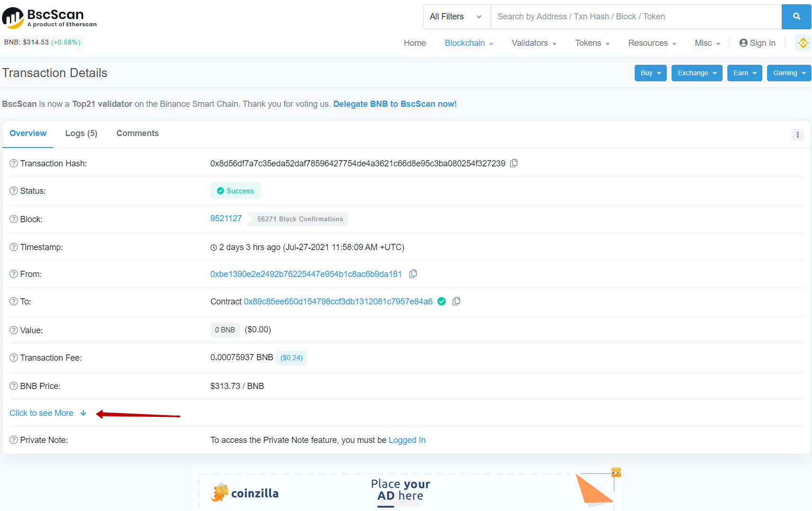Copy the From address icon
The image size is (812, 511).
click(413, 274)
